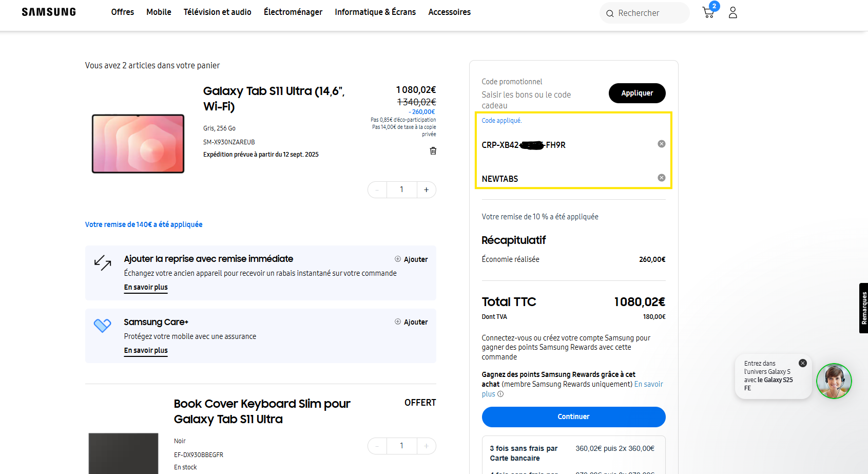Open Samsung Rewards En savoir plus link

(649, 384)
